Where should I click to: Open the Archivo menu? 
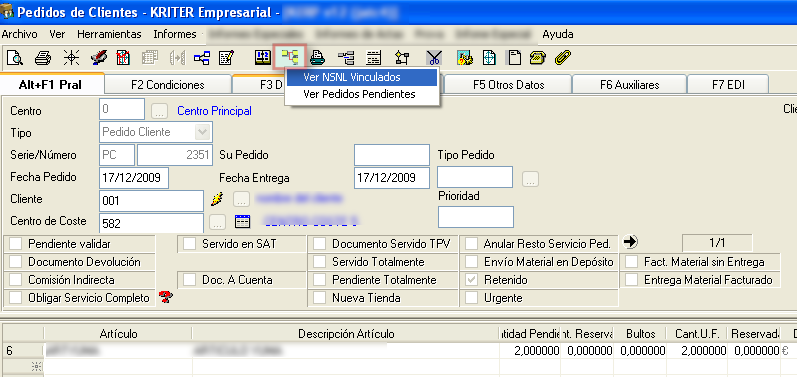coord(20,34)
